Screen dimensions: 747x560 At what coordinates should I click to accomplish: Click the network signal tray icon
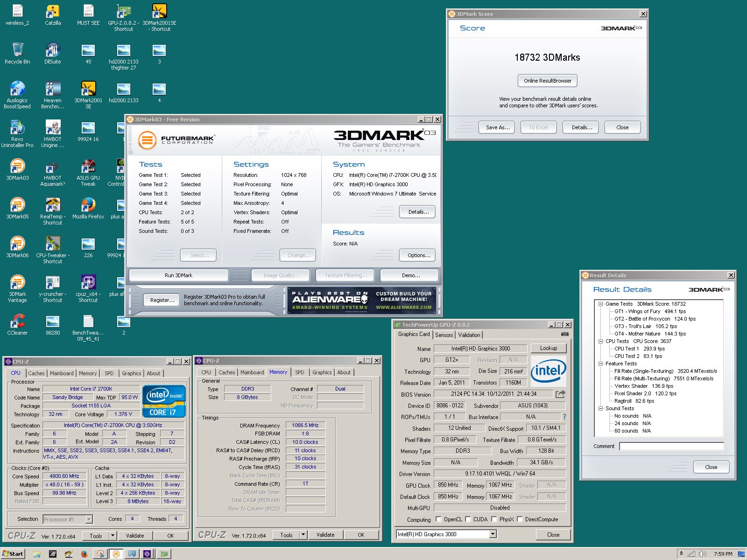click(x=691, y=554)
